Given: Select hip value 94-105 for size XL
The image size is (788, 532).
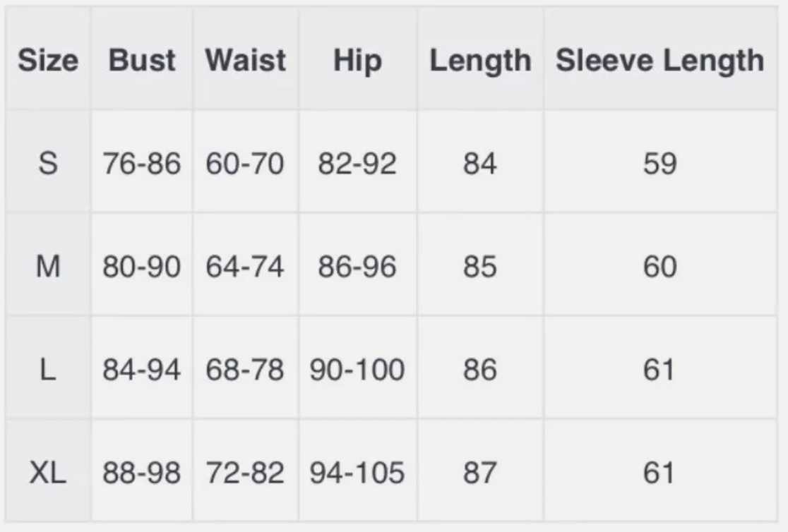Looking at the screenshot, I should coord(357,473).
